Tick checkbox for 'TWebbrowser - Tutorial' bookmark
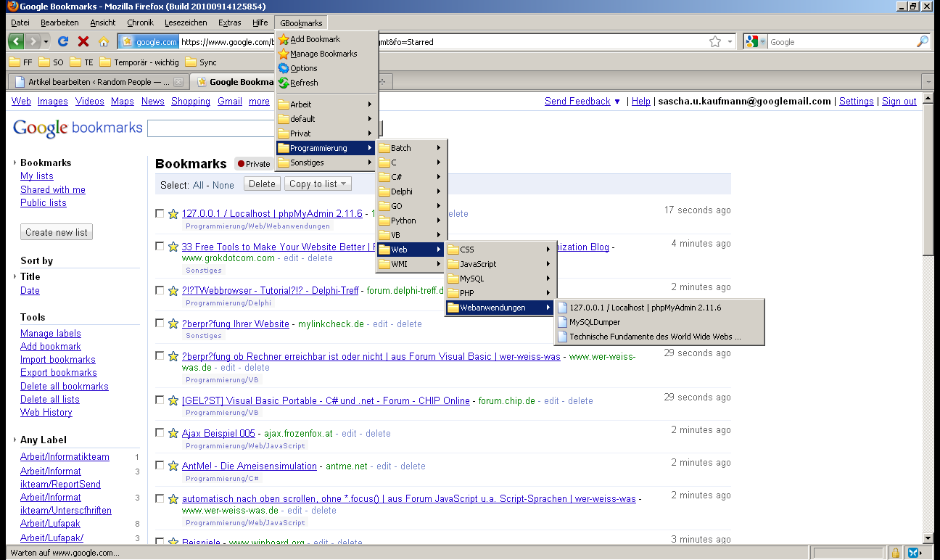Screen dimensions: 940x560 pyautogui.click(x=160, y=290)
